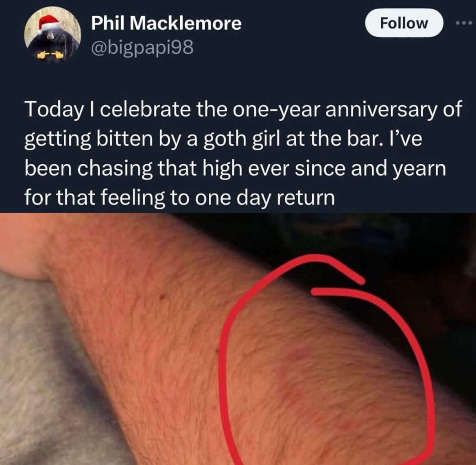Click the tweet text about anniversary

click(x=243, y=153)
